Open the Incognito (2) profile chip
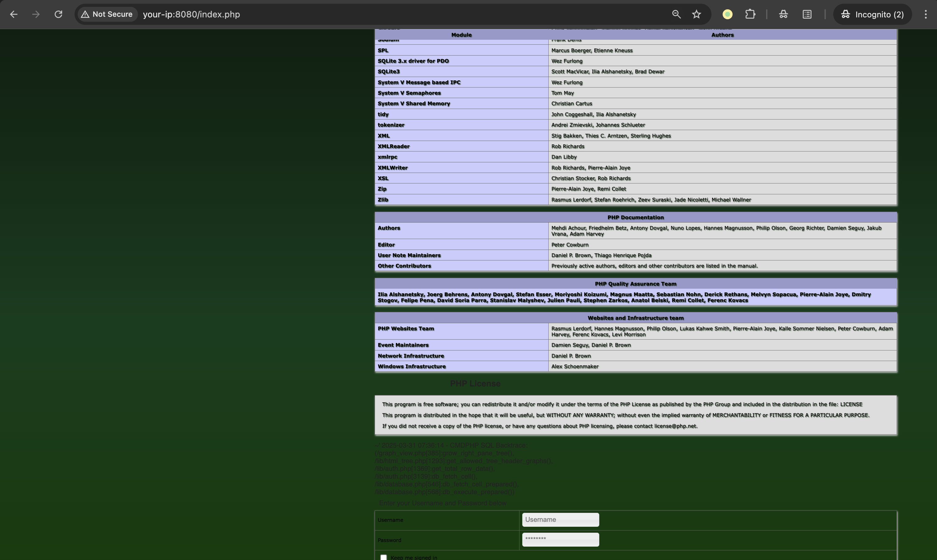Screen dimensions: 937x560 872,14
